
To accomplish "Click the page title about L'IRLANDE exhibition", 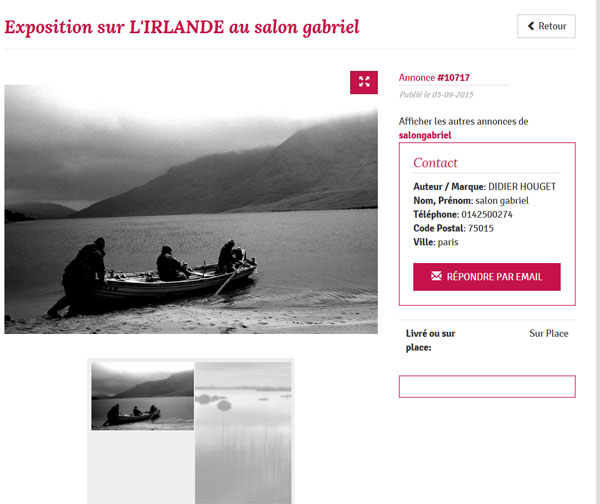I will click(x=182, y=28).
